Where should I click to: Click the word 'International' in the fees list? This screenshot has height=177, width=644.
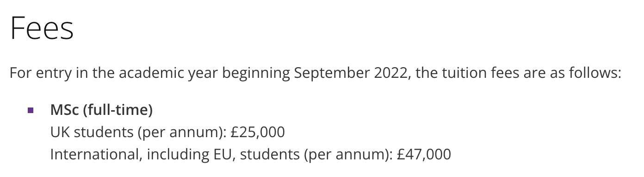coord(95,154)
